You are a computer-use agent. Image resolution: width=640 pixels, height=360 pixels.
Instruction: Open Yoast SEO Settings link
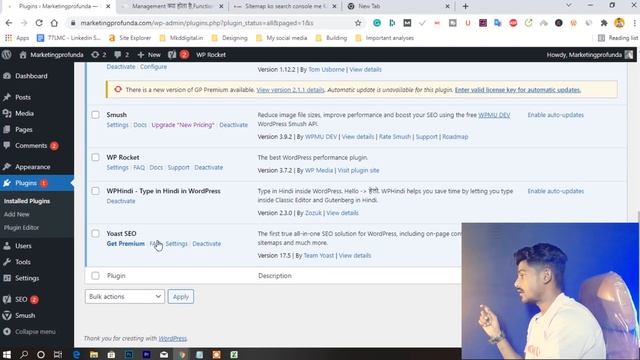coord(176,244)
